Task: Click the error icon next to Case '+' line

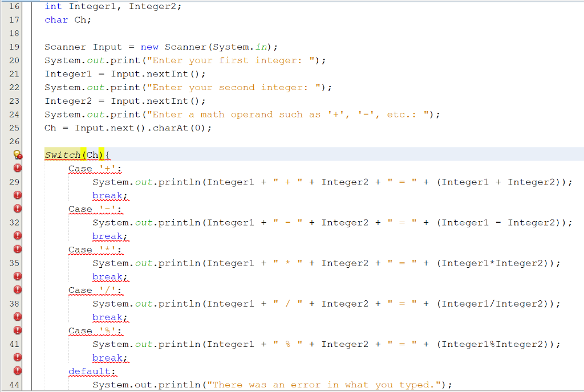Action: [17, 168]
